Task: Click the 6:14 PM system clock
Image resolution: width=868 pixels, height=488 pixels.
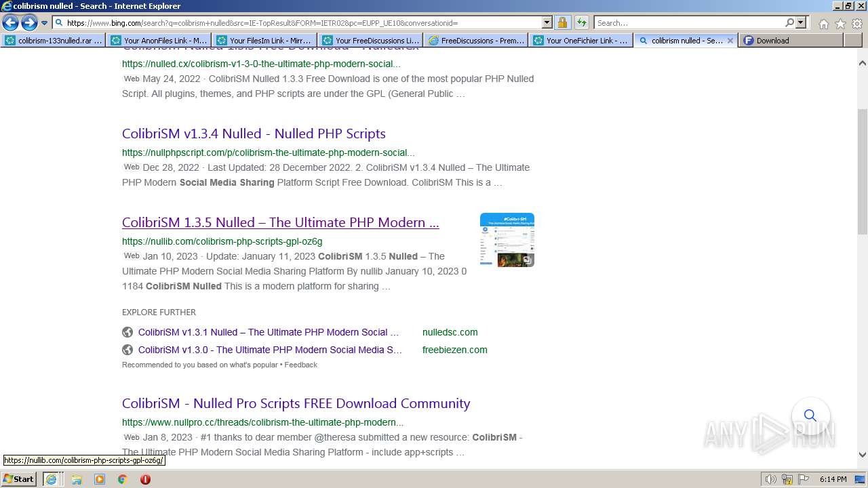Action: [x=833, y=479]
